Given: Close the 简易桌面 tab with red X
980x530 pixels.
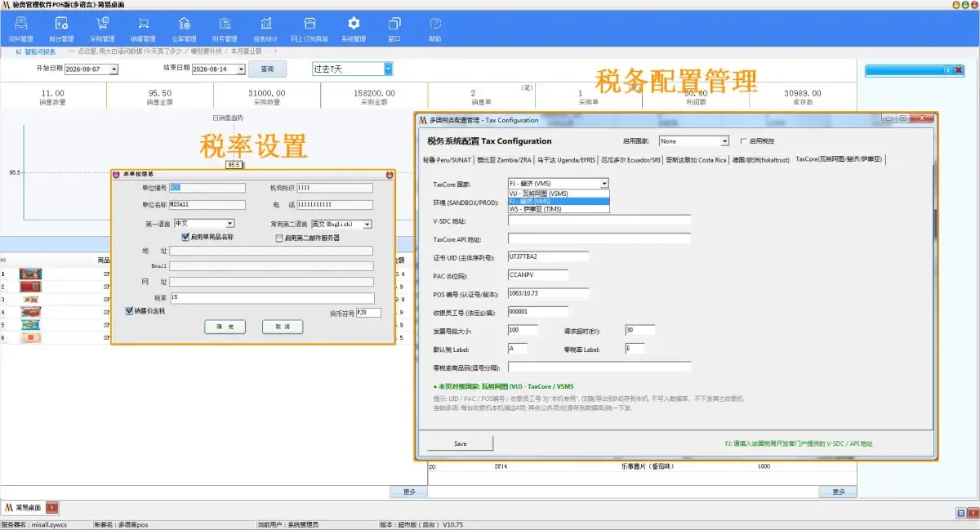Looking at the screenshot, I should tap(52, 507).
